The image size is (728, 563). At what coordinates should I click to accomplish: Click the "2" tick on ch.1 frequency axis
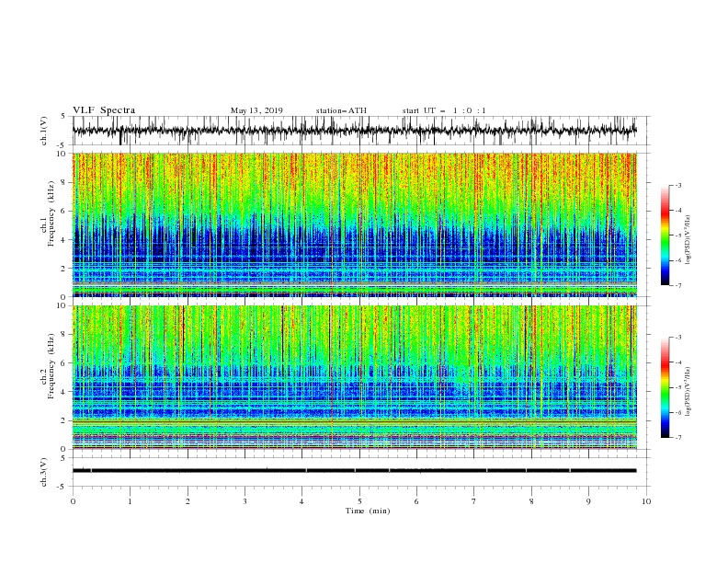pyautogui.click(x=63, y=268)
